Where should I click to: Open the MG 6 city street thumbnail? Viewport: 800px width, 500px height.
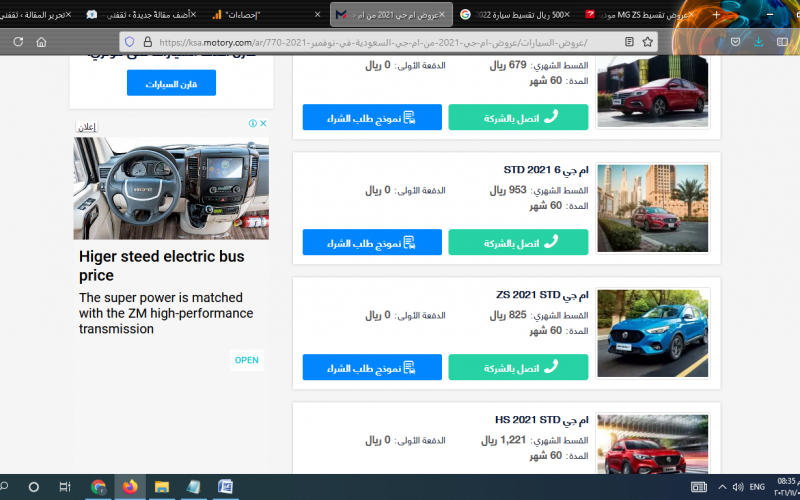coord(653,208)
